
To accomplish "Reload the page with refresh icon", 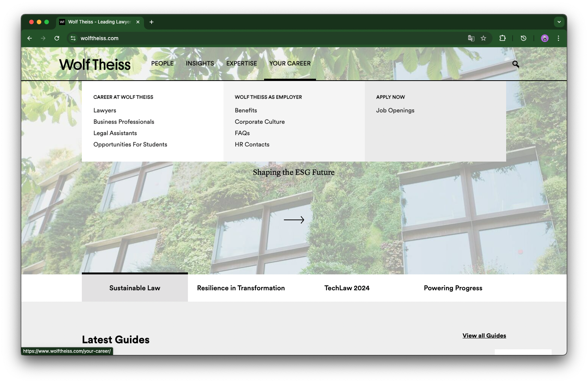I will click(x=57, y=38).
